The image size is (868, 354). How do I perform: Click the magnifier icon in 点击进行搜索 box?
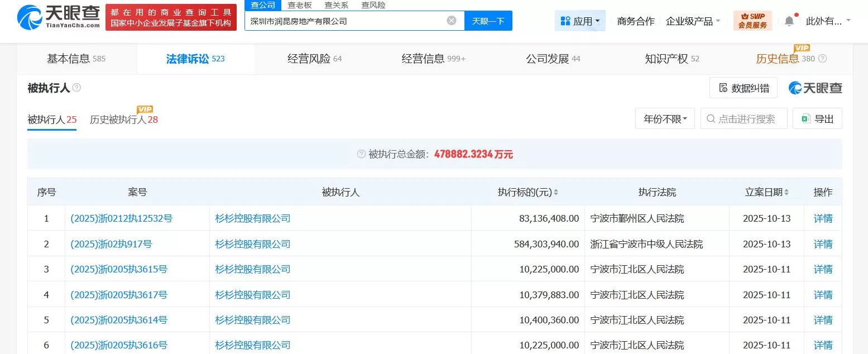pos(711,118)
